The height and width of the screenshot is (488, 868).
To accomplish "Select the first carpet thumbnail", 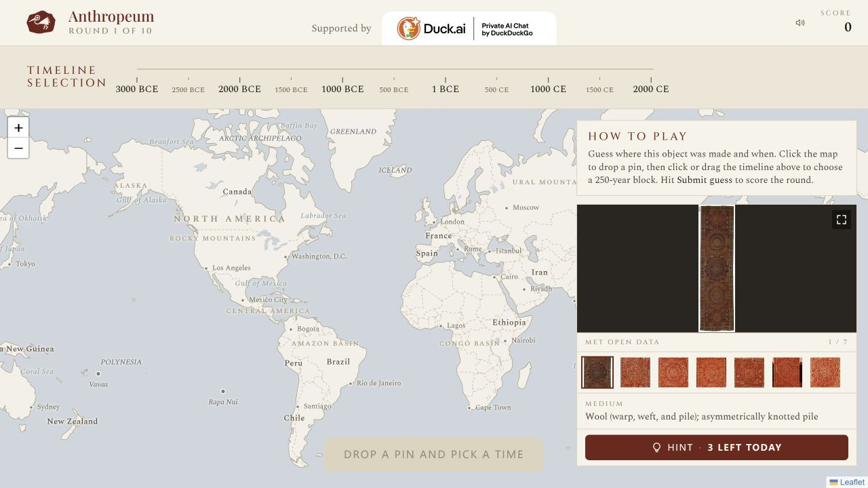I will click(x=597, y=373).
